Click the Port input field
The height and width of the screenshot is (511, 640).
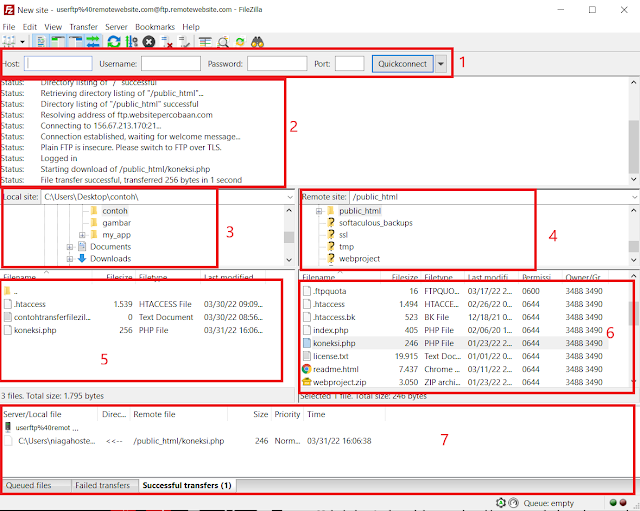349,64
